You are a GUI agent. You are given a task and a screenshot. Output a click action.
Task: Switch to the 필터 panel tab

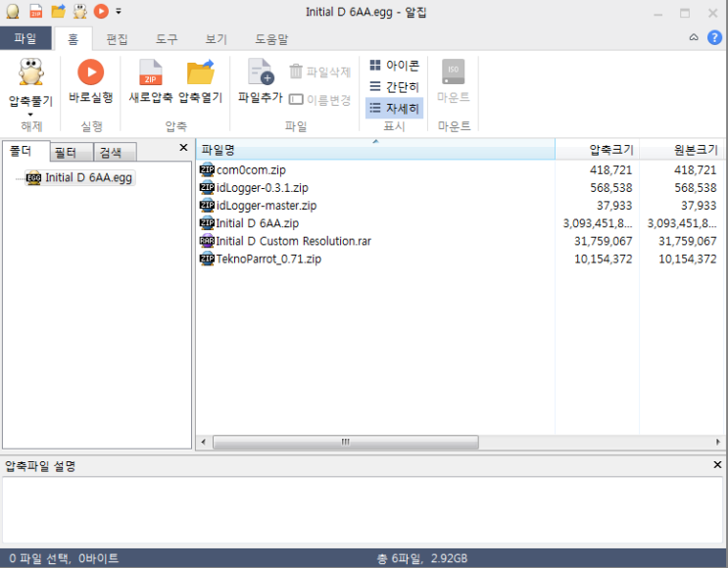(72, 152)
